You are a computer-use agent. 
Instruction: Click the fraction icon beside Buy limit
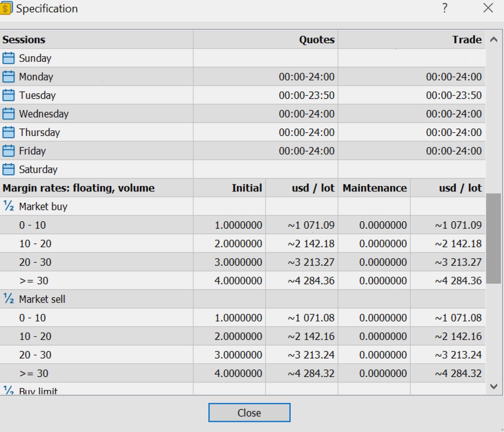coord(8,390)
